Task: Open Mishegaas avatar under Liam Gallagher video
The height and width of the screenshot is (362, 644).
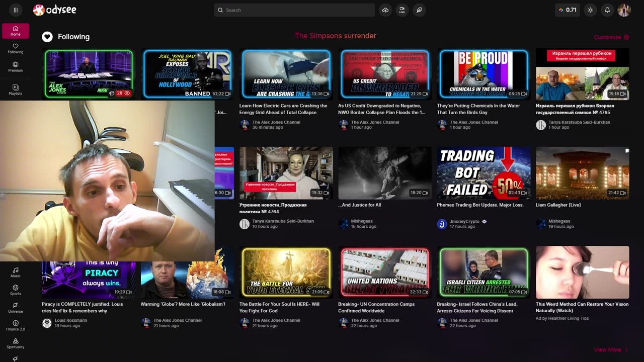Action: (541, 224)
